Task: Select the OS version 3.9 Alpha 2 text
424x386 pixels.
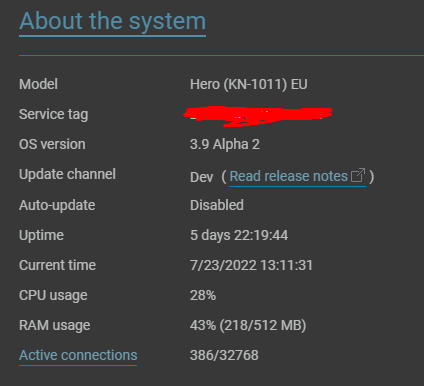Action: click(225, 145)
